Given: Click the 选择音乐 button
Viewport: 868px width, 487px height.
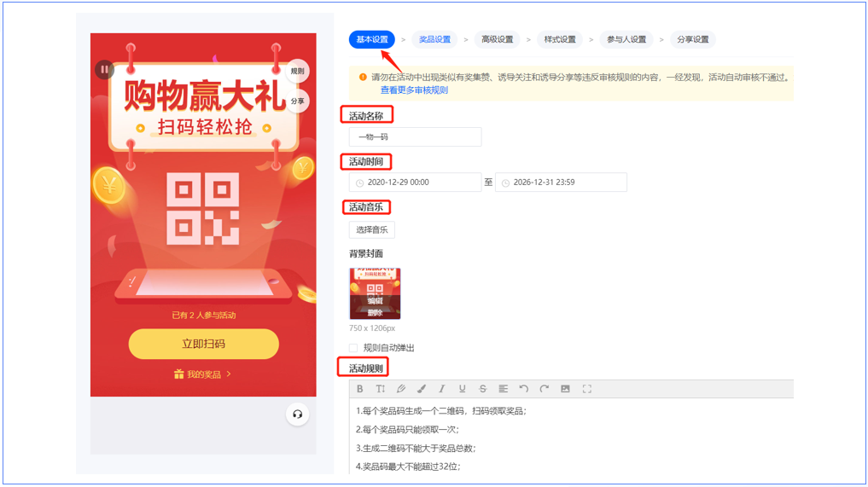Looking at the screenshot, I should (372, 229).
